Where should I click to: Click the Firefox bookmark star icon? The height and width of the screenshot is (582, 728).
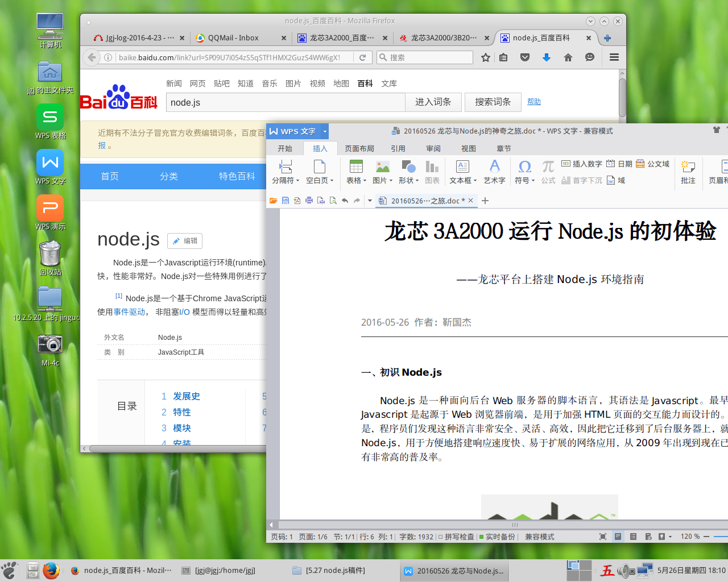point(486,57)
